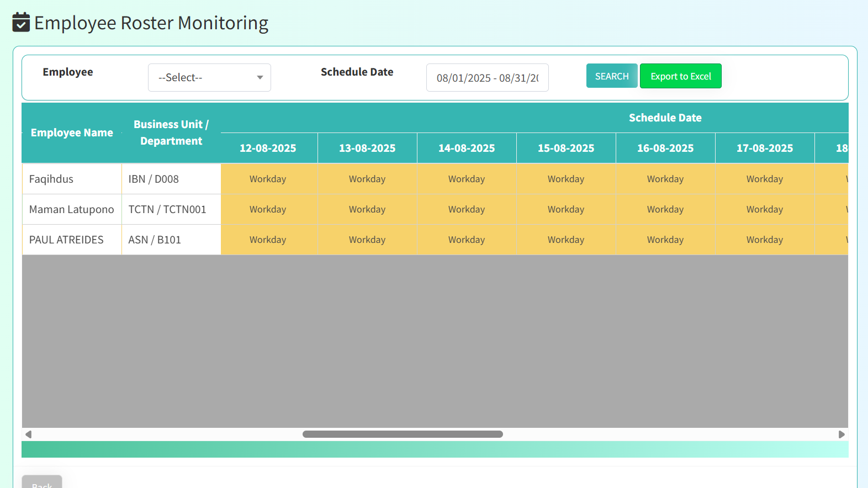Viewport: 868px width, 488px height.
Task: Click PAUL ATREIDES Workday cell for 16-08-2025
Action: click(x=665, y=240)
